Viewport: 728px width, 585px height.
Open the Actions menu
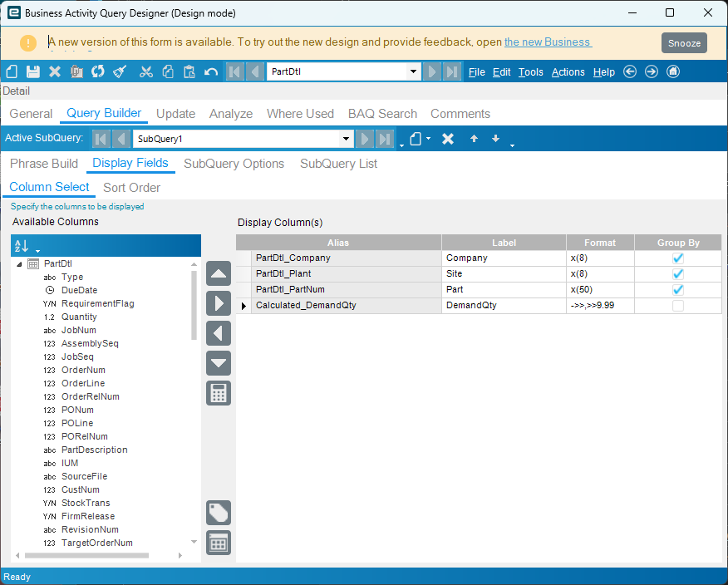[568, 72]
